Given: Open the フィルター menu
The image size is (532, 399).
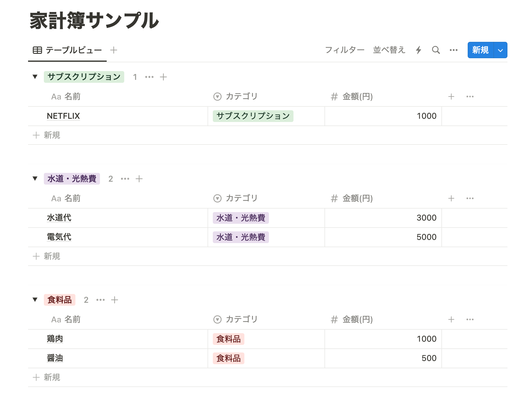Looking at the screenshot, I should coord(345,50).
